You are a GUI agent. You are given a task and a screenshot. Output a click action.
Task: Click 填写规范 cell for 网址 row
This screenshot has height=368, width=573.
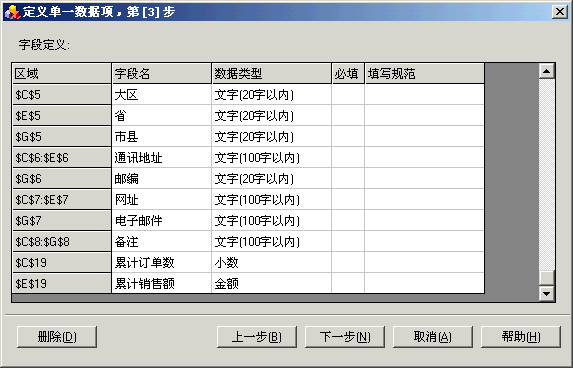tap(425, 200)
